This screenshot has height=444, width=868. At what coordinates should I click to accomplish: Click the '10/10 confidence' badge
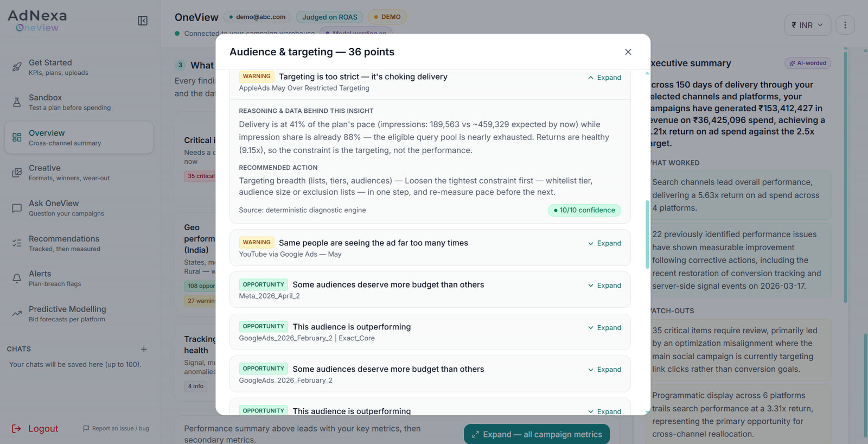click(584, 210)
